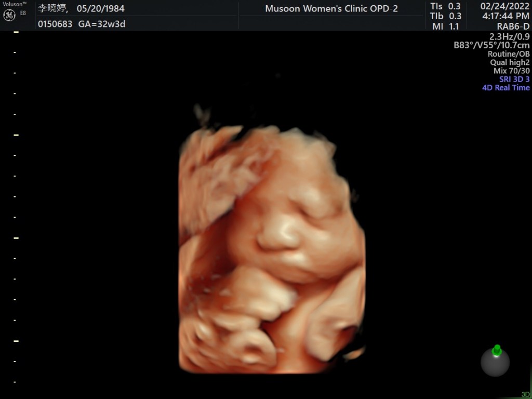Viewport: 532px width, 399px height.
Task: Click the 3D label in bottom-right corner
Action: click(525, 394)
